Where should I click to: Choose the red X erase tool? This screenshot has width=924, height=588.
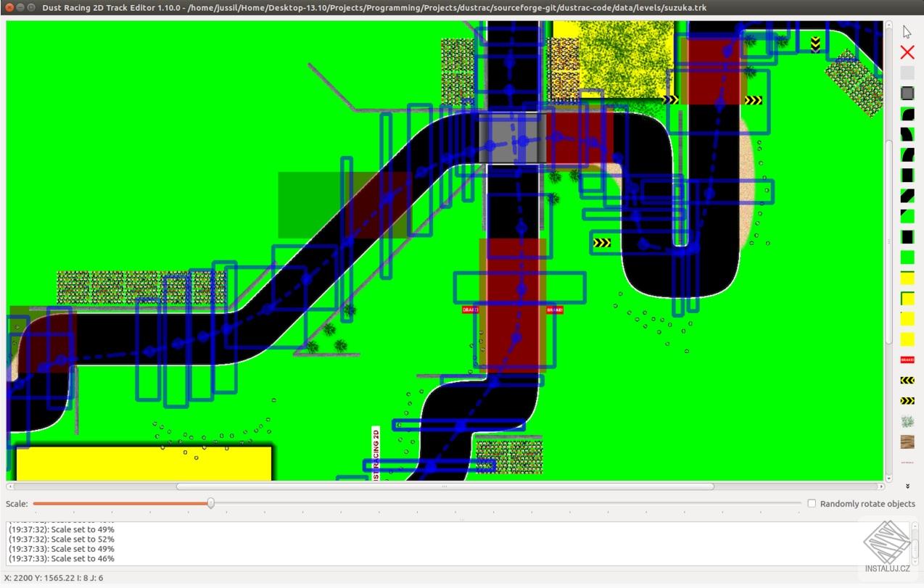(907, 52)
